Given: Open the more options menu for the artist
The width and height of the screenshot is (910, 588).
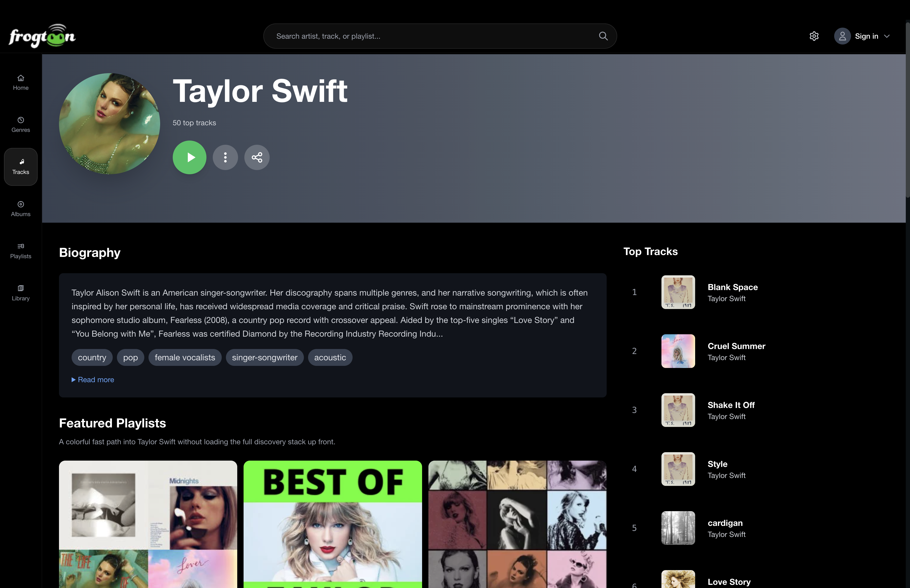Looking at the screenshot, I should click(225, 157).
